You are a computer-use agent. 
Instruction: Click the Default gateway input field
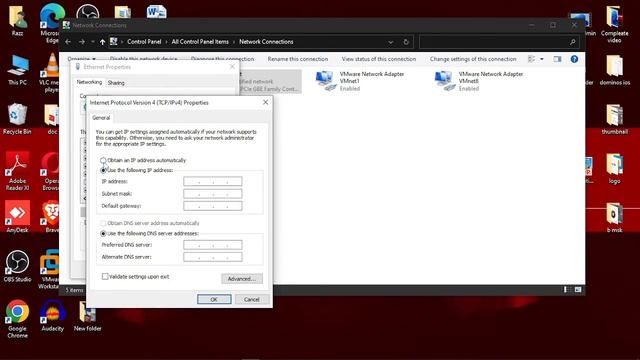[213, 206]
